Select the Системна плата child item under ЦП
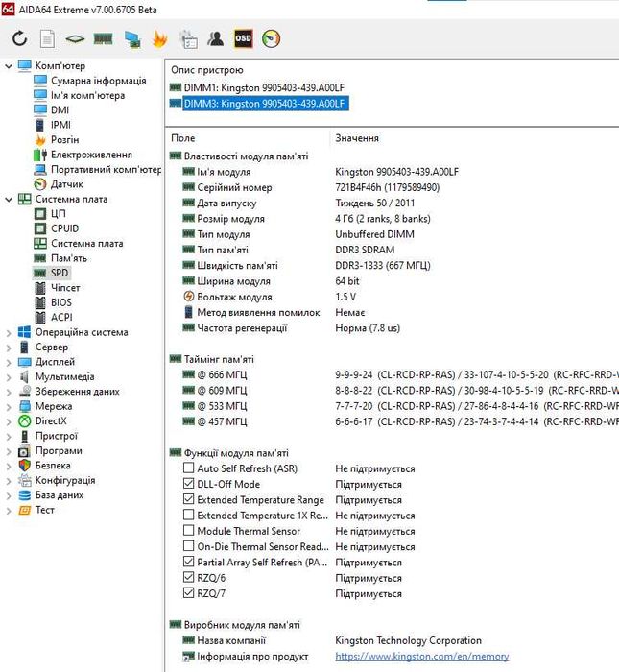 click(x=87, y=243)
